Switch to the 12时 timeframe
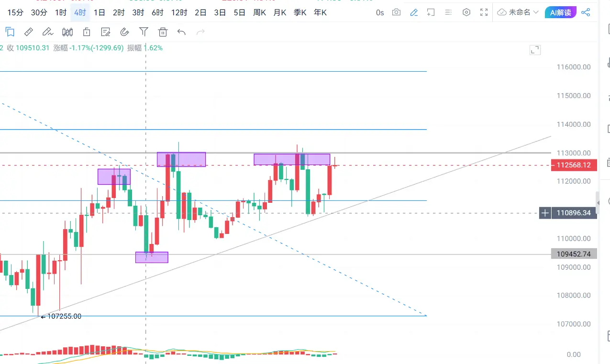This screenshot has height=364, width=610. coord(179,12)
